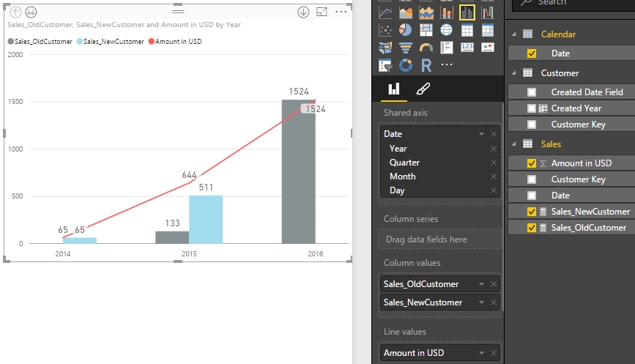This screenshot has height=364, width=635.
Task: Select the Line and clustered column chart
Action: (x=467, y=12)
